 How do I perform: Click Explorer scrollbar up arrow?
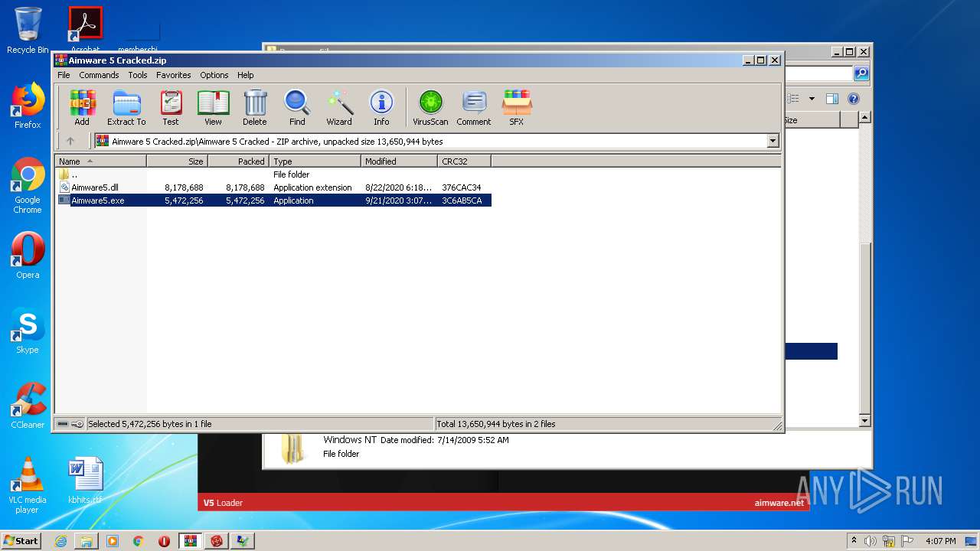(864, 117)
